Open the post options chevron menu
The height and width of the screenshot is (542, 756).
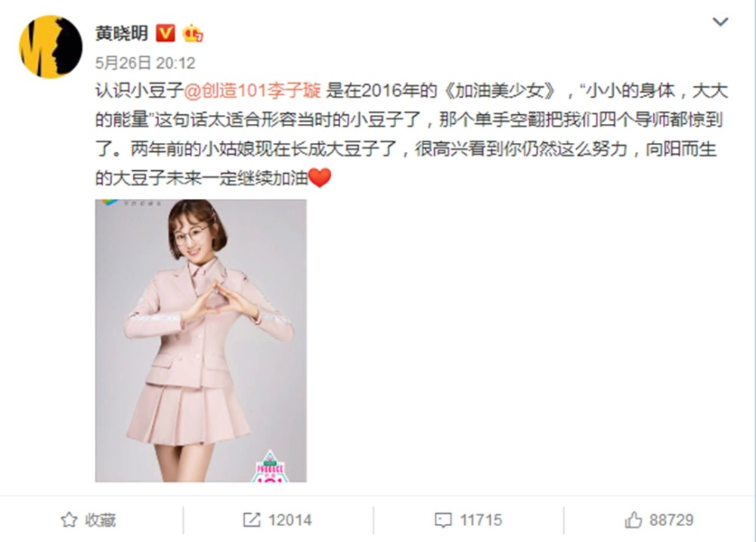coord(720,22)
